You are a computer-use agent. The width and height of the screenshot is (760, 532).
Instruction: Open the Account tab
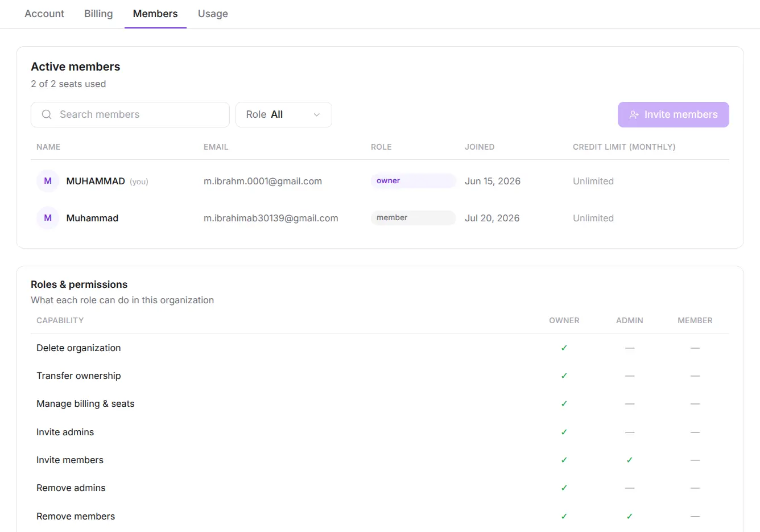tap(44, 14)
